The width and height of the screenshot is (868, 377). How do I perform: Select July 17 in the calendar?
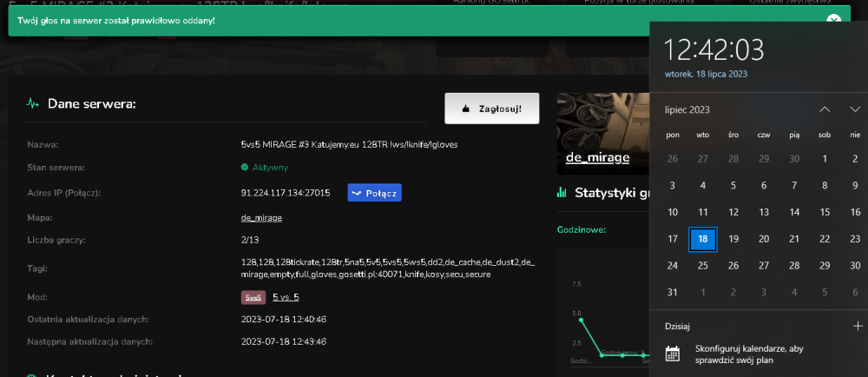pos(673,239)
